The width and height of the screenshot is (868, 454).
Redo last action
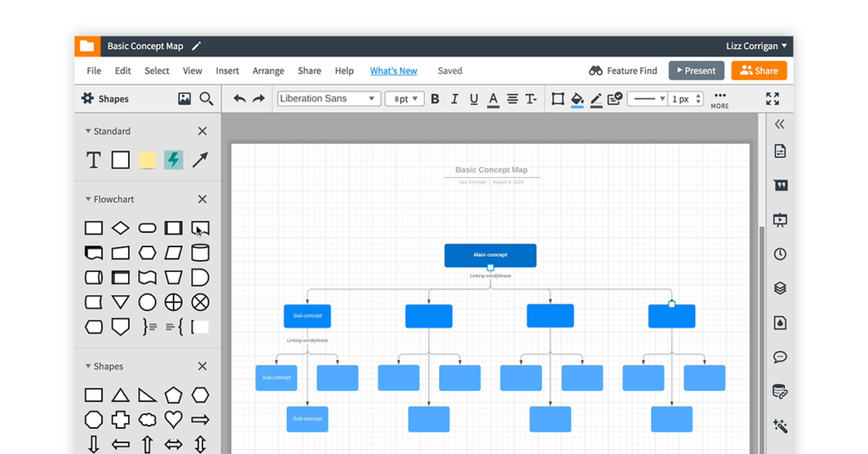[259, 99]
